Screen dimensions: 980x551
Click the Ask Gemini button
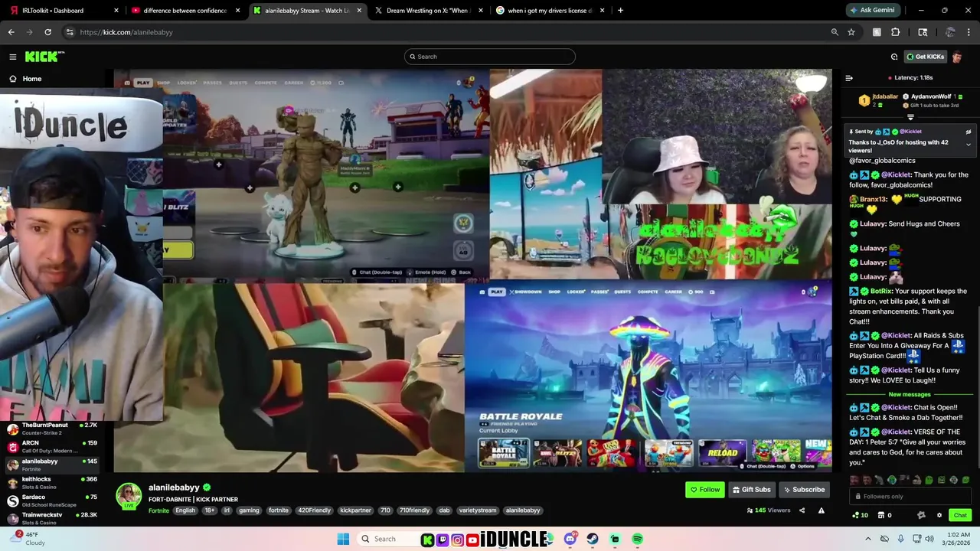click(872, 11)
